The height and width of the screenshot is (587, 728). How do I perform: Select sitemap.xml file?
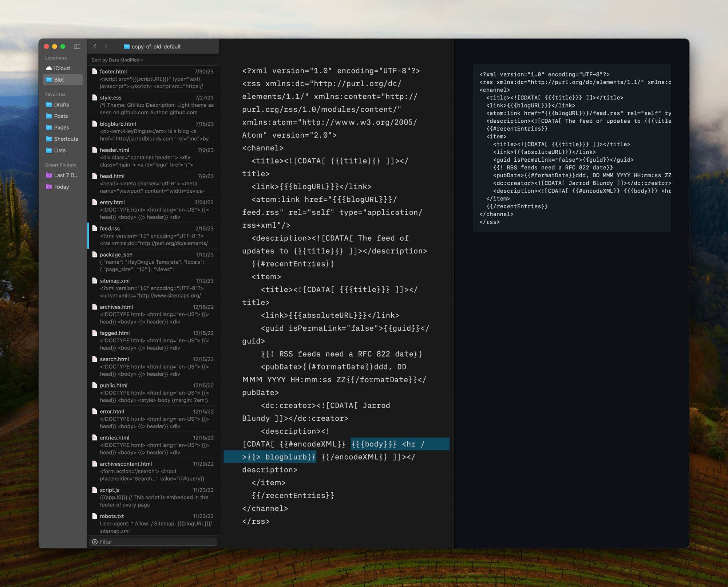pyautogui.click(x=153, y=288)
